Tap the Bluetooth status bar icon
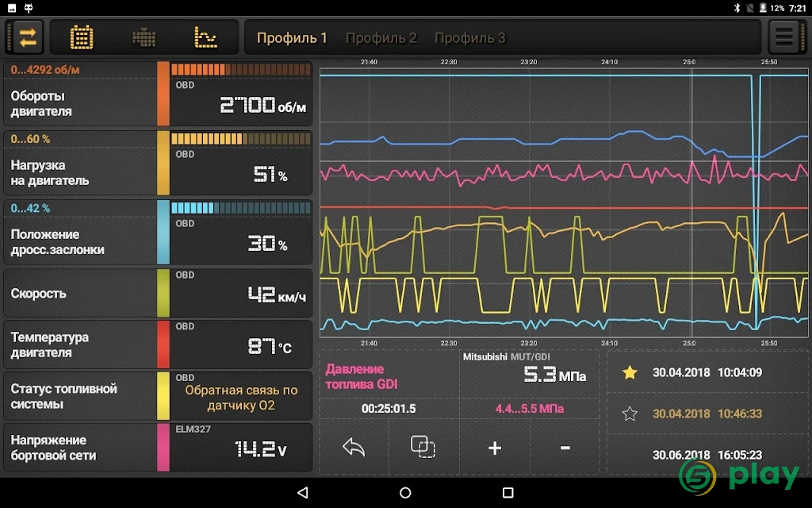 click(x=737, y=8)
